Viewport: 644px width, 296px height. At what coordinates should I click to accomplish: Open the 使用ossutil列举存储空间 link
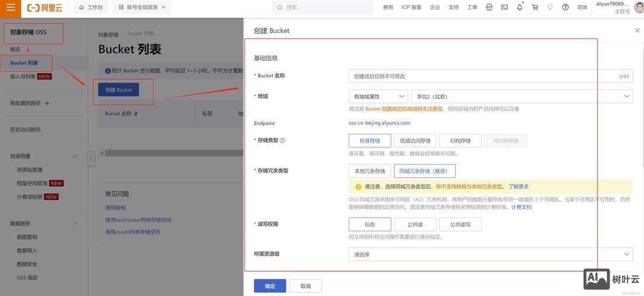point(133,232)
